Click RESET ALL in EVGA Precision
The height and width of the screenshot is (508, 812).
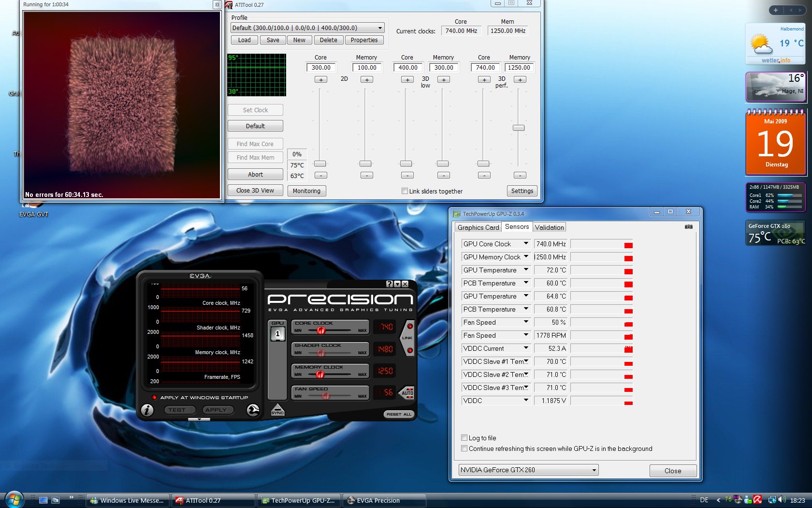[x=399, y=414]
